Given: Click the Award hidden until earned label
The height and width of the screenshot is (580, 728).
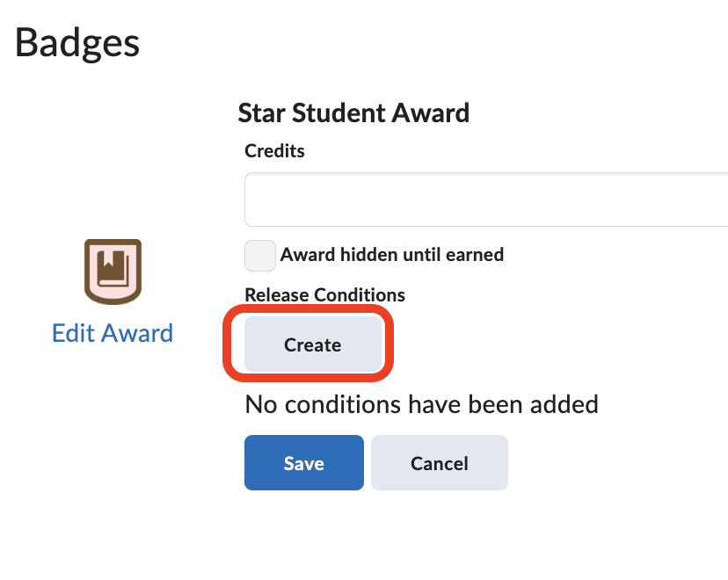Looking at the screenshot, I should (x=391, y=256).
